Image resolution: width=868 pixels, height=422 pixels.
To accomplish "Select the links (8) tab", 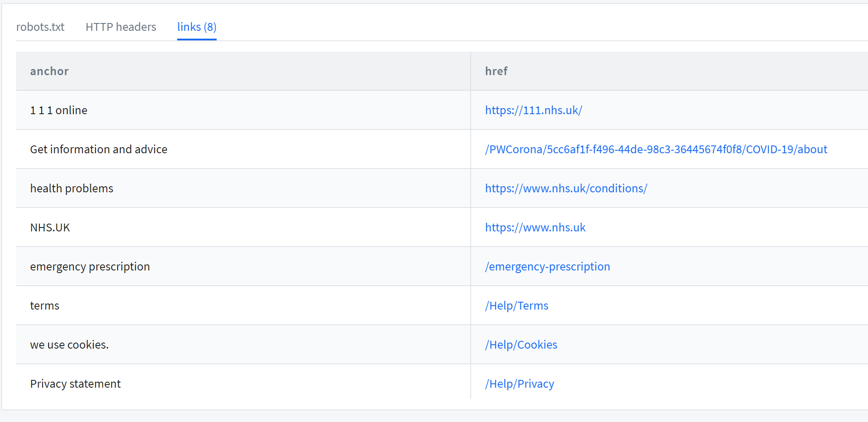I will (x=196, y=26).
